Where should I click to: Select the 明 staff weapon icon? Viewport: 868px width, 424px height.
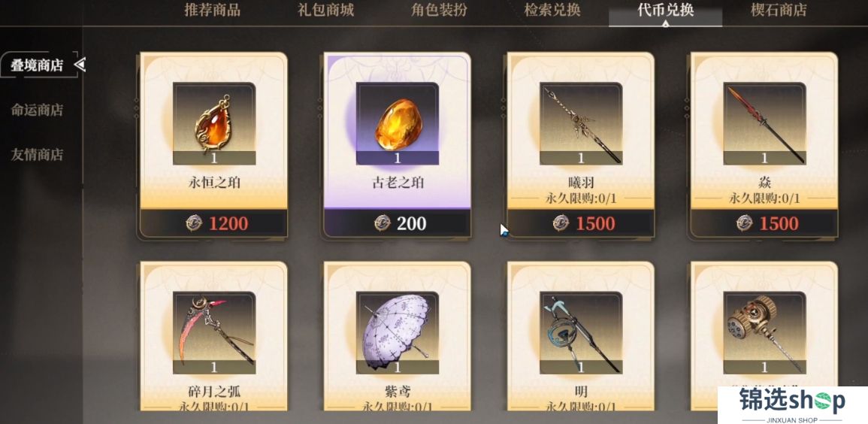581,332
